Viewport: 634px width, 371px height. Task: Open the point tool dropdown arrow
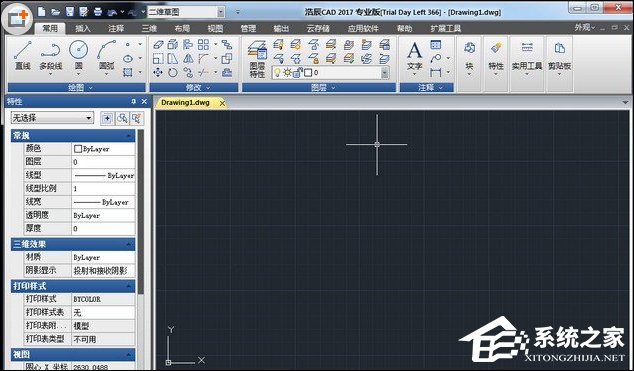140,44
